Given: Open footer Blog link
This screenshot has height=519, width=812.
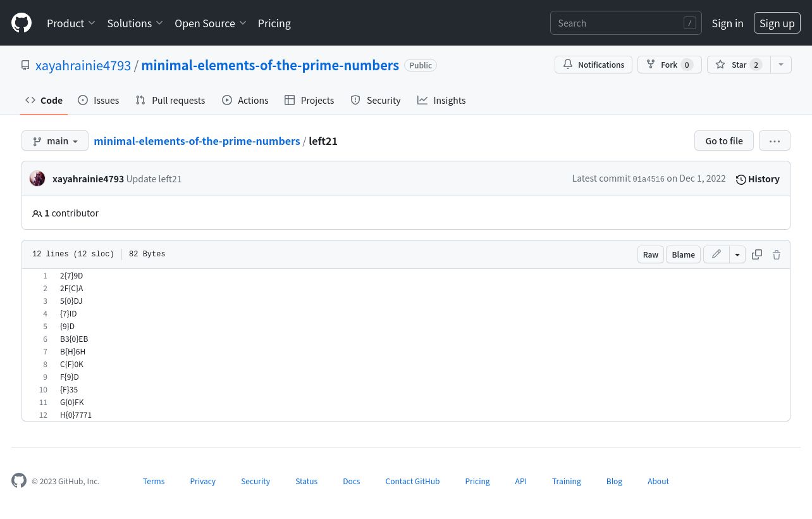Looking at the screenshot, I should pyautogui.click(x=614, y=481).
